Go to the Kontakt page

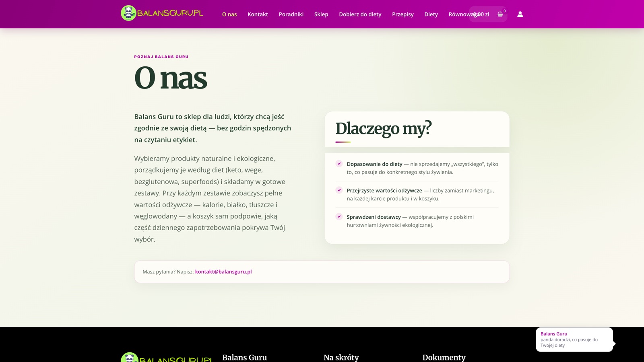click(258, 14)
